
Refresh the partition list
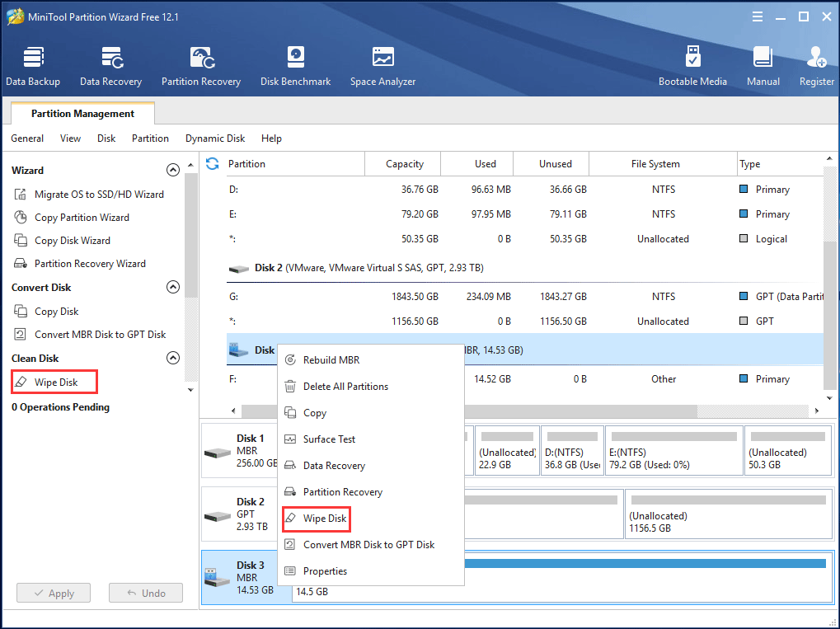tap(213, 163)
